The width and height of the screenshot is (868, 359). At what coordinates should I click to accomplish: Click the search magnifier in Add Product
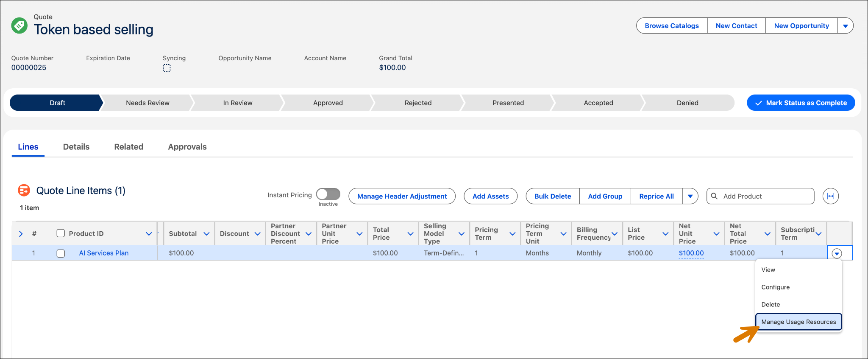[x=714, y=196]
